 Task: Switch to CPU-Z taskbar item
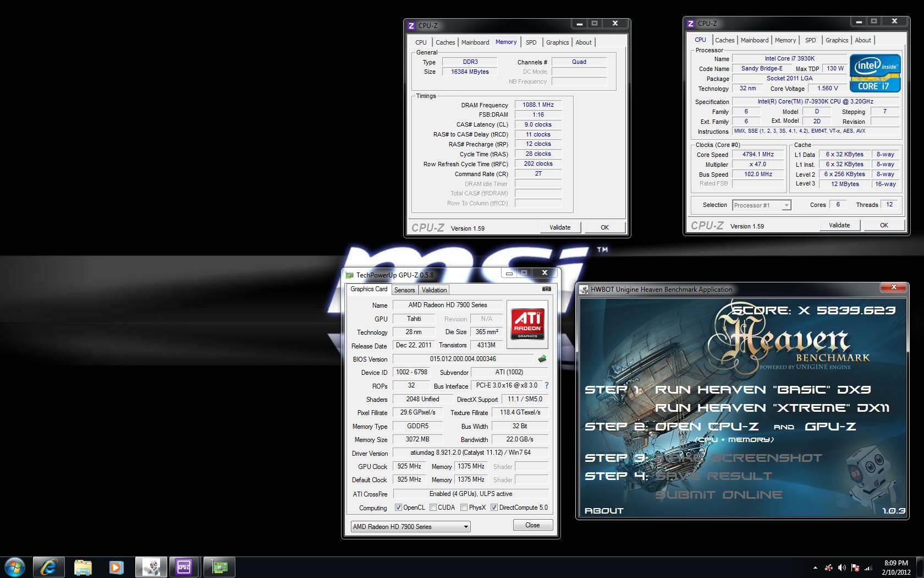184,567
